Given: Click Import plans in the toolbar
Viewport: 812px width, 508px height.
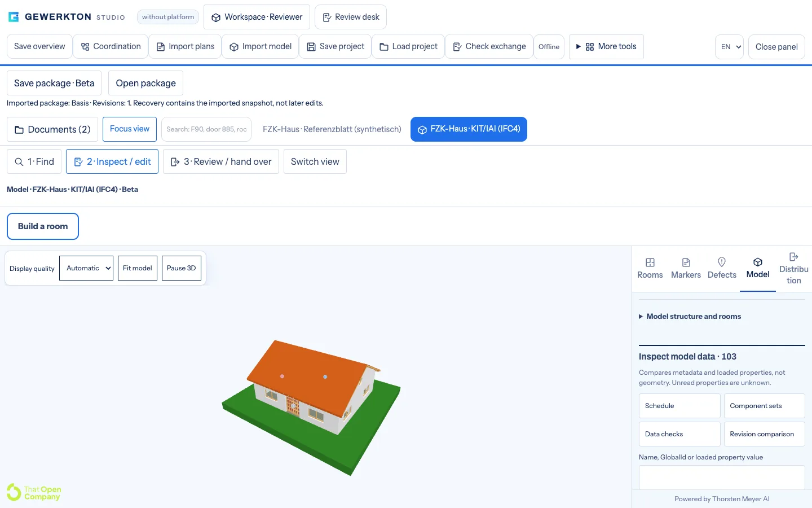Looking at the screenshot, I should [185, 46].
